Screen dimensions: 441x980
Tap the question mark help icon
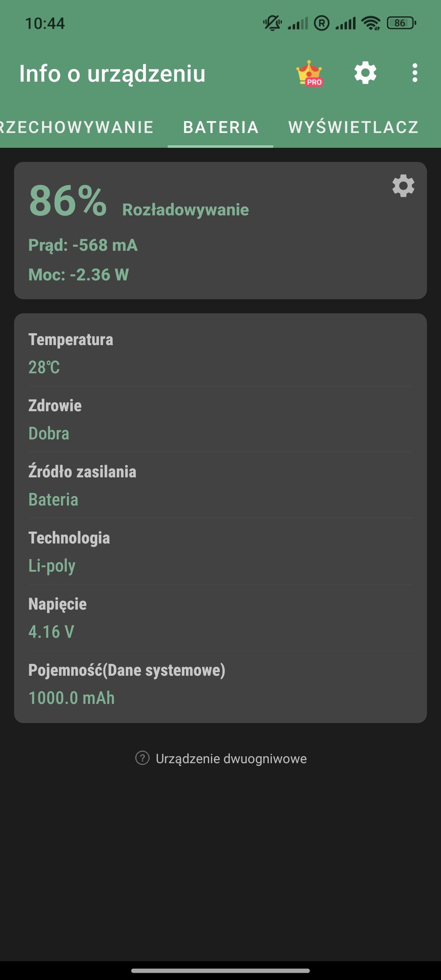[142, 758]
